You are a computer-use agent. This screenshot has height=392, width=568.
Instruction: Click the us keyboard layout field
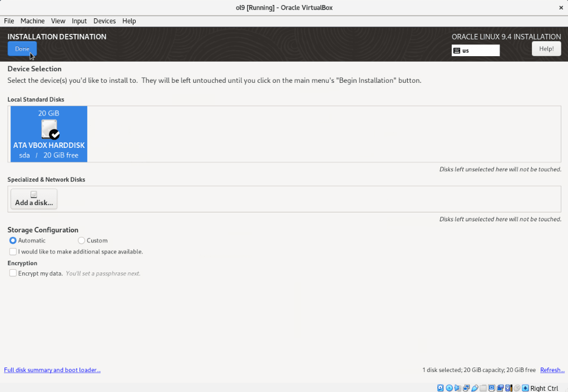click(476, 51)
